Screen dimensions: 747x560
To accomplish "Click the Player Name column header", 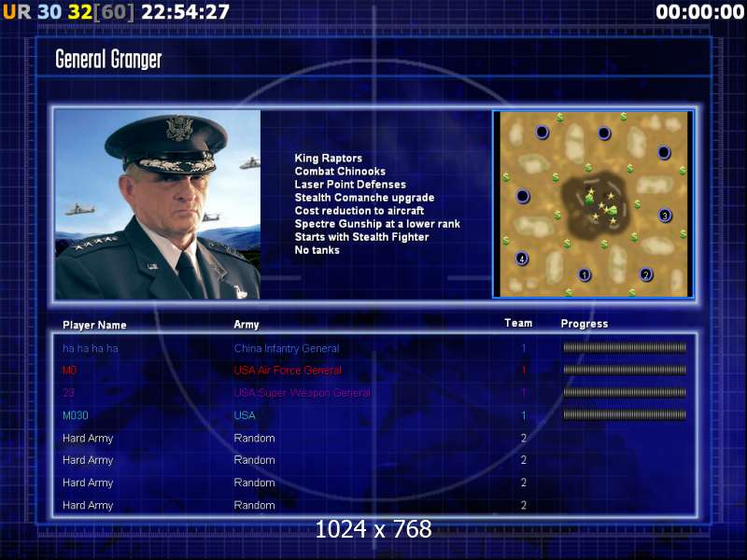I will [94, 325].
